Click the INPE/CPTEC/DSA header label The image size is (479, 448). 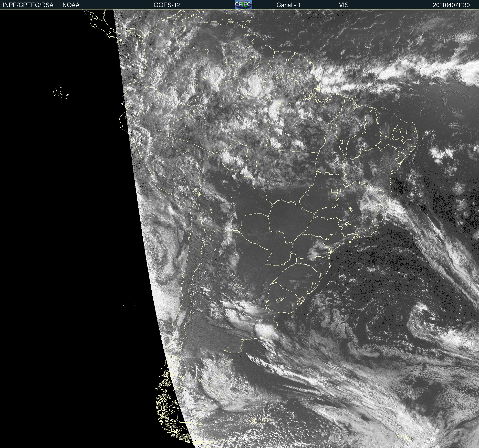point(28,5)
